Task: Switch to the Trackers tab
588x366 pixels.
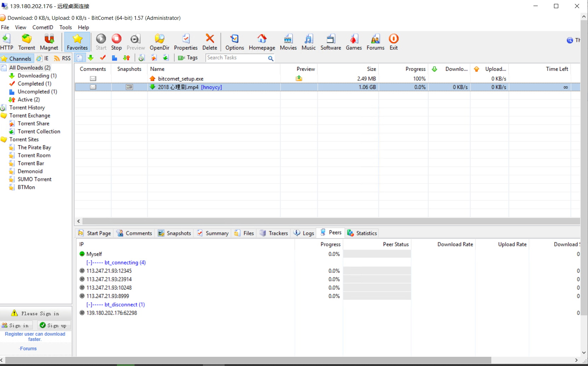Action: (x=274, y=233)
